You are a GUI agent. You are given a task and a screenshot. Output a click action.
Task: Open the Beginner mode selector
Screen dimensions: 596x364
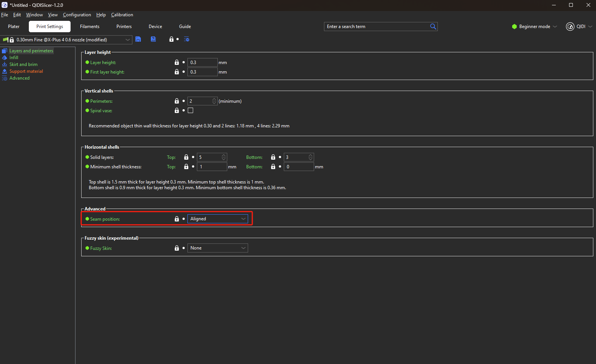[x=535, y=27]
